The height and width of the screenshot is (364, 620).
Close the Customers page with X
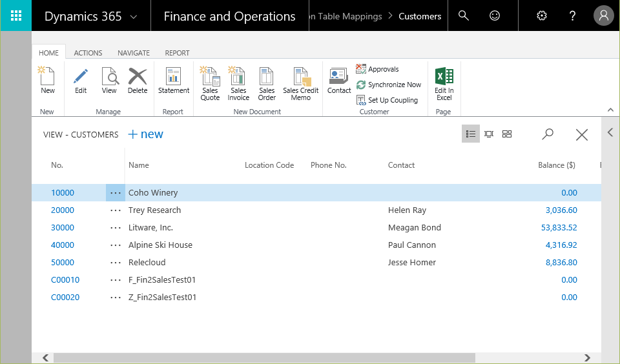pos(582,135)
